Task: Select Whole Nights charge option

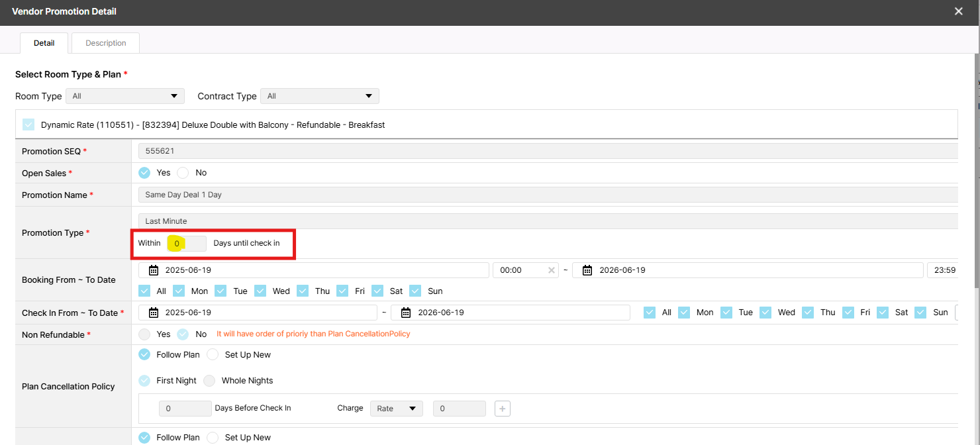Action: pyautogui.click(x=209, y=381)
